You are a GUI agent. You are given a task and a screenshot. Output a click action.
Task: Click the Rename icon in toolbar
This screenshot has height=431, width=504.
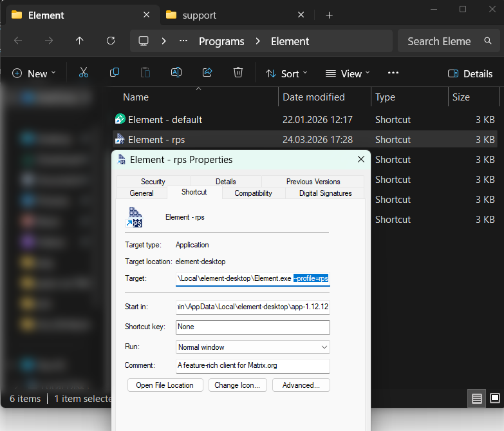176,73
